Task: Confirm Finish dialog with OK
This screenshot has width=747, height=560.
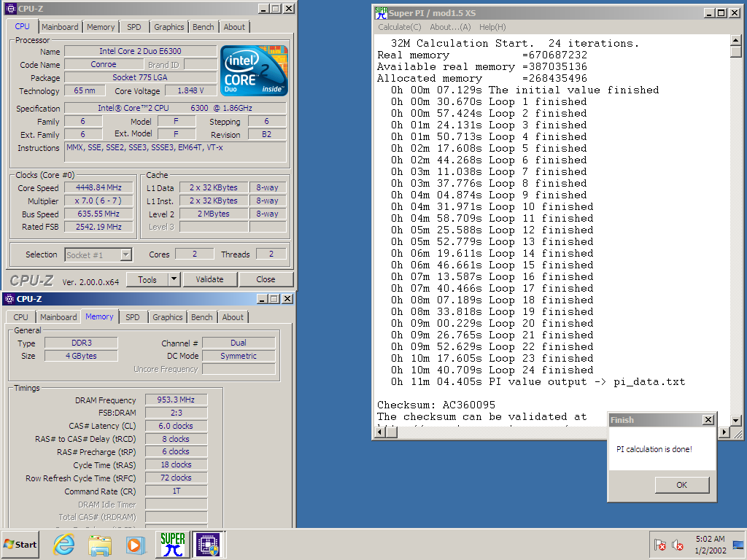Action: pyautogui.click(x=682, y=485)
